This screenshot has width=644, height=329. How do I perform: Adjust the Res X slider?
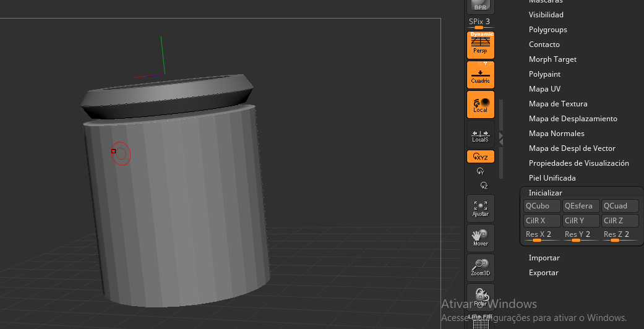542,236
